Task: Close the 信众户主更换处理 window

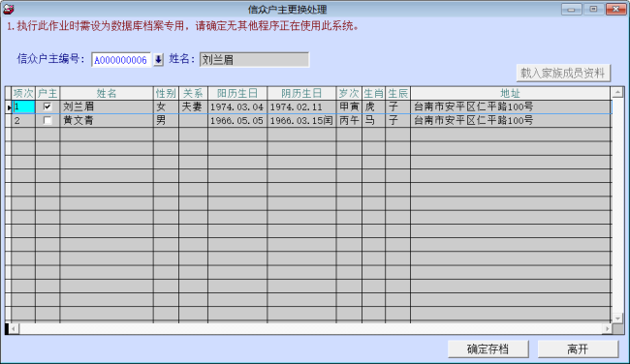Action: point(615,9)
